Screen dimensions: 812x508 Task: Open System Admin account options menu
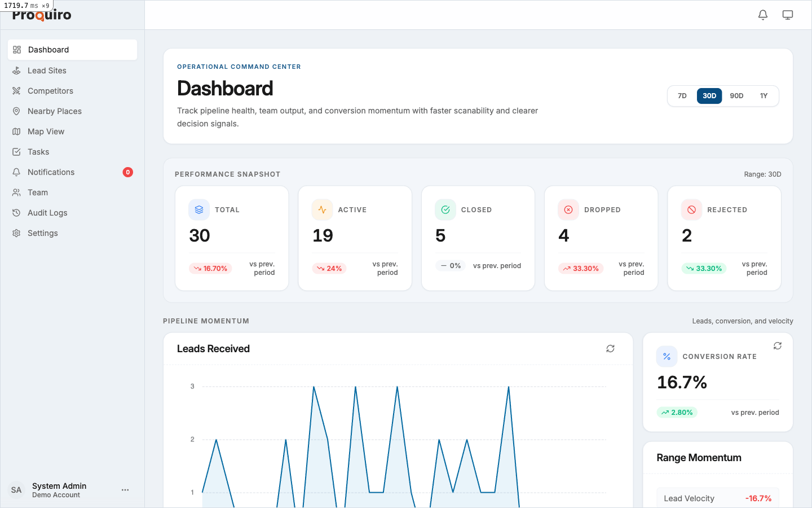tap(125, 490)
